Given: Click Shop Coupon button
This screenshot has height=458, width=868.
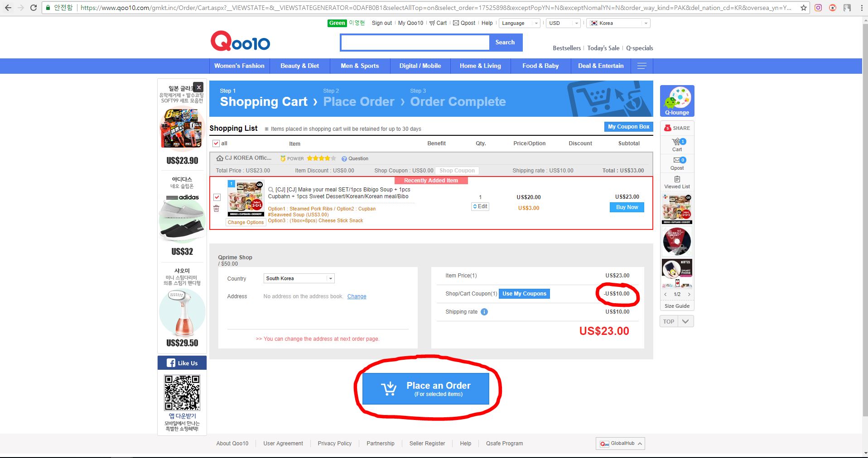Looking at the screenshot, I should 457,171.
